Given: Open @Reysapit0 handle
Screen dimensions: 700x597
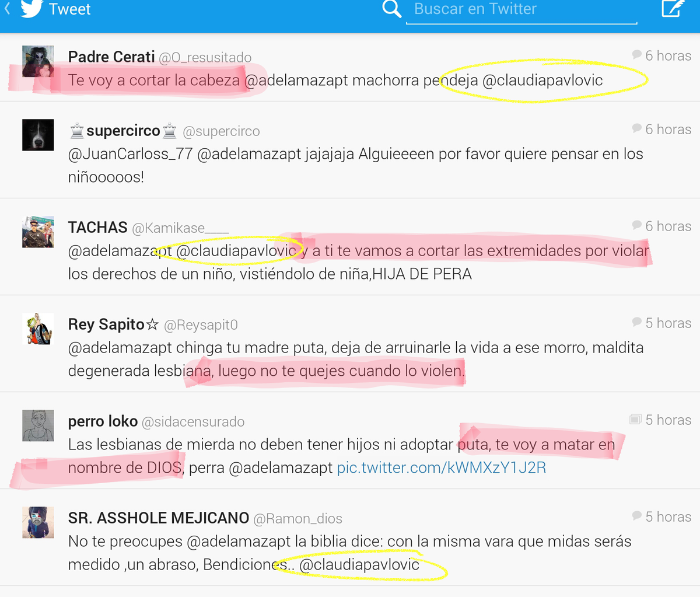Looking at the screenshot, I should click(x=201, y=325).
